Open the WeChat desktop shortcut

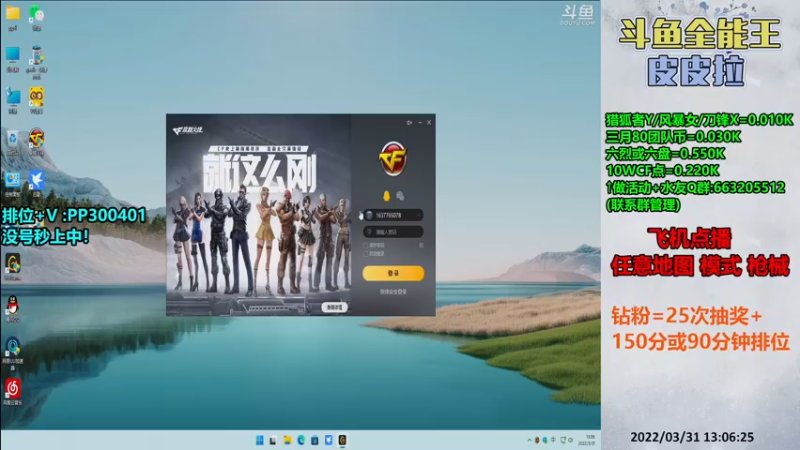[x=36, y=18]
